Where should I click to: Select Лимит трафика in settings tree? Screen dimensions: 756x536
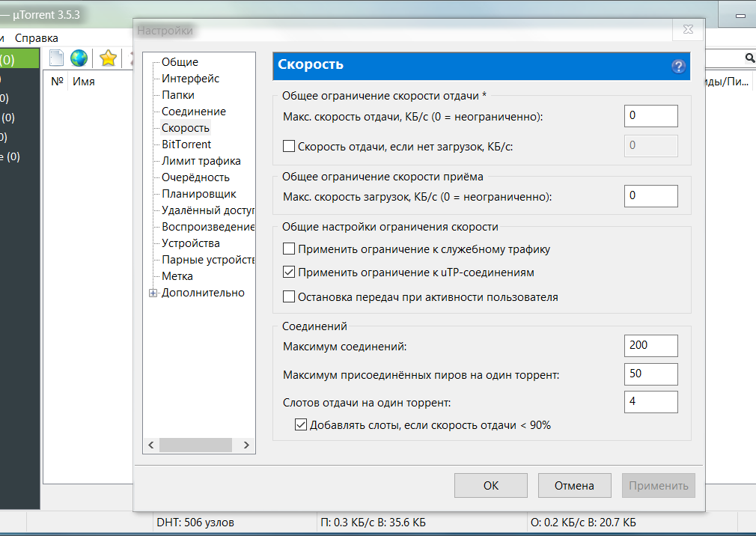tap(201, 161)
